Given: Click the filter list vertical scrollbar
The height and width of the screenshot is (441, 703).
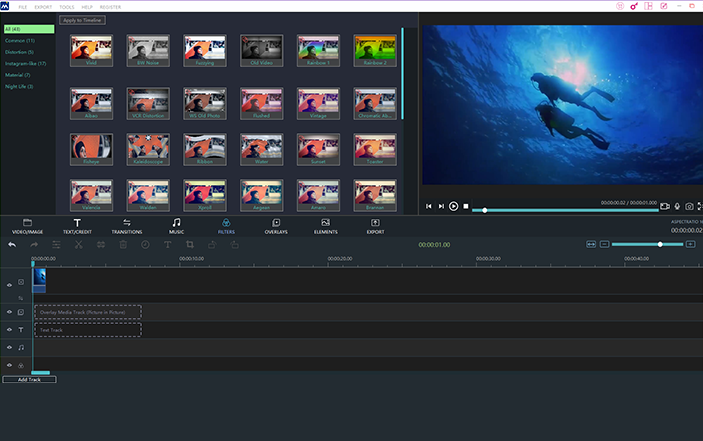Looking at the screenshot, I should (402, 74).
